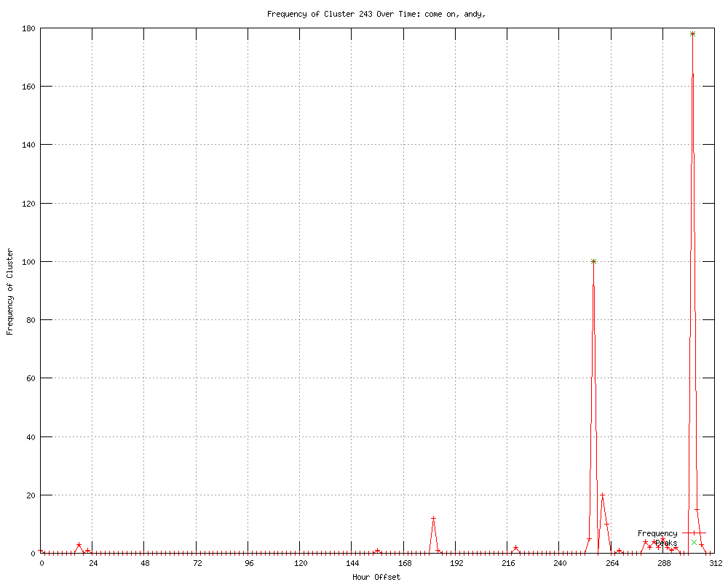Click the 72 x-axis tick label
This screenshot has width=728, height=582.
(x=197, y=563)
